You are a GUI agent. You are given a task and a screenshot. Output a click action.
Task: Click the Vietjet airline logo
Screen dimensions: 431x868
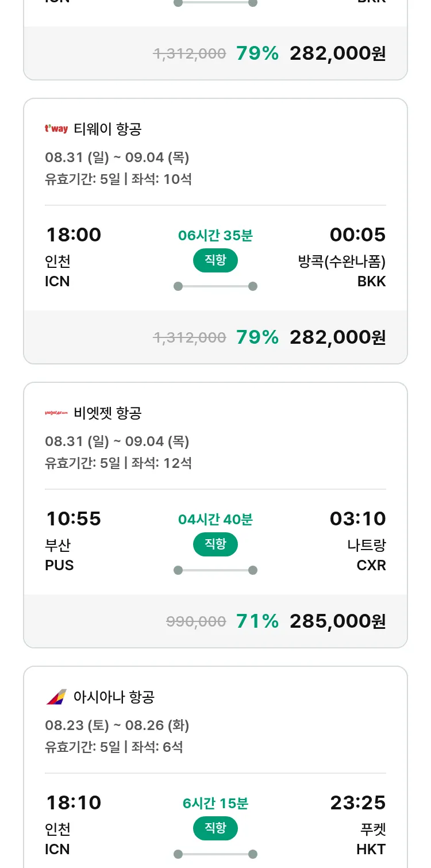(56, 413)
